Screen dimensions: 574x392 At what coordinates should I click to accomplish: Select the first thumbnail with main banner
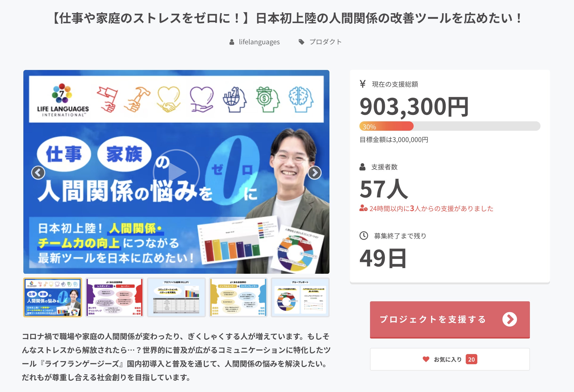(53, 297)
